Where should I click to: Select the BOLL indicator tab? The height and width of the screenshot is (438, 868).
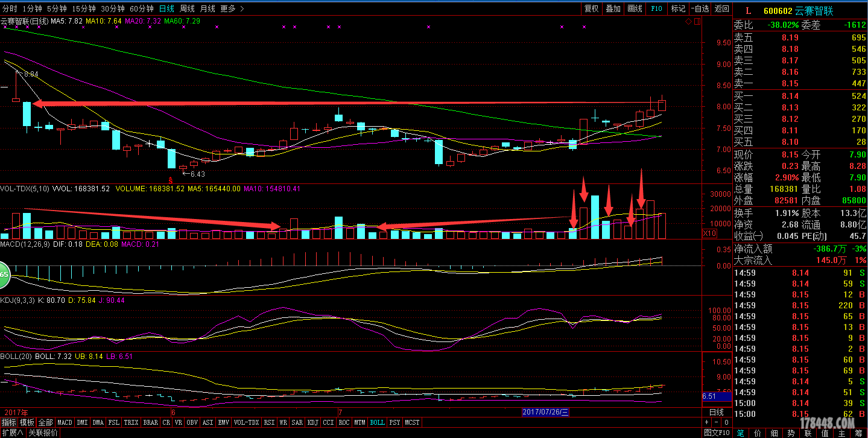pyautogui.click(x=377, y=422)
